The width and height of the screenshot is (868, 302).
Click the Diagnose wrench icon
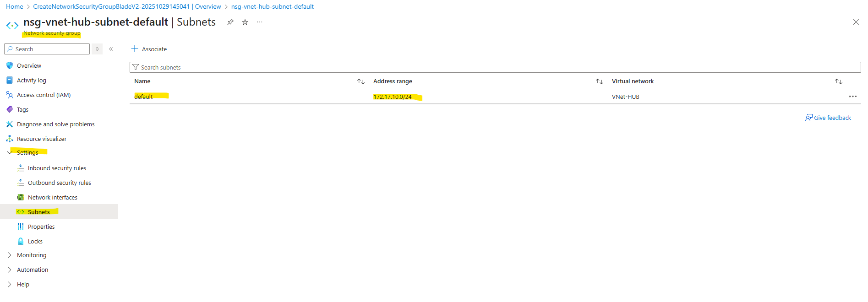tap(10, 124)
